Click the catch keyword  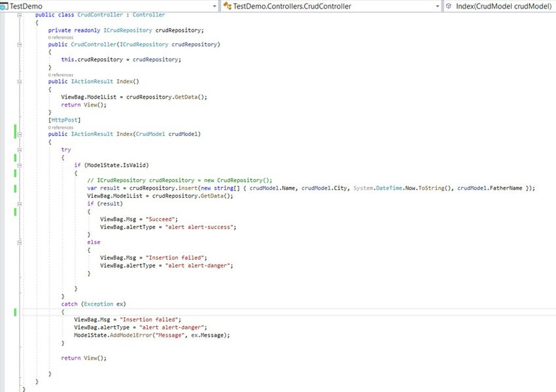point(69,304)
